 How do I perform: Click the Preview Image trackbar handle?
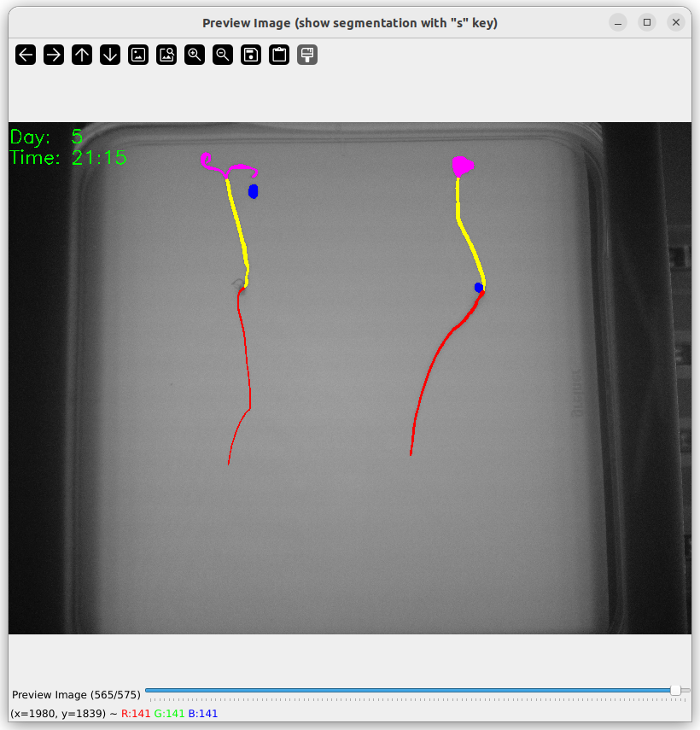(x=675, y=690)
